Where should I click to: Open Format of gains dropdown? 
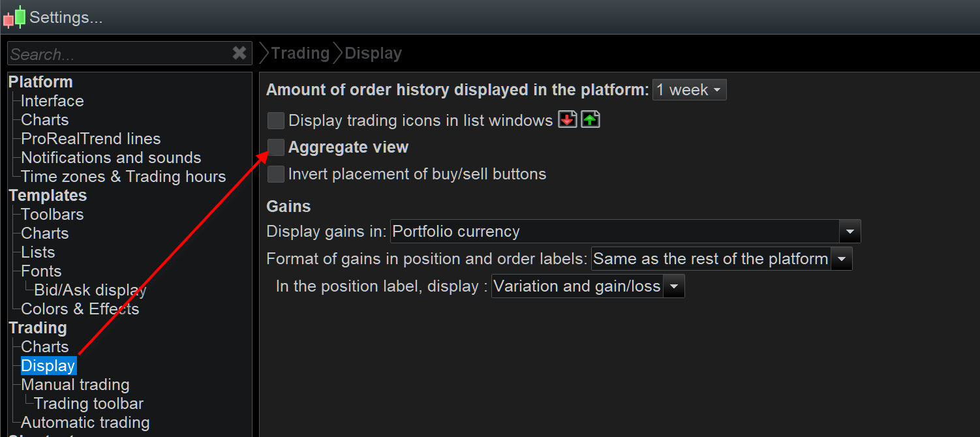pos(841,259)
